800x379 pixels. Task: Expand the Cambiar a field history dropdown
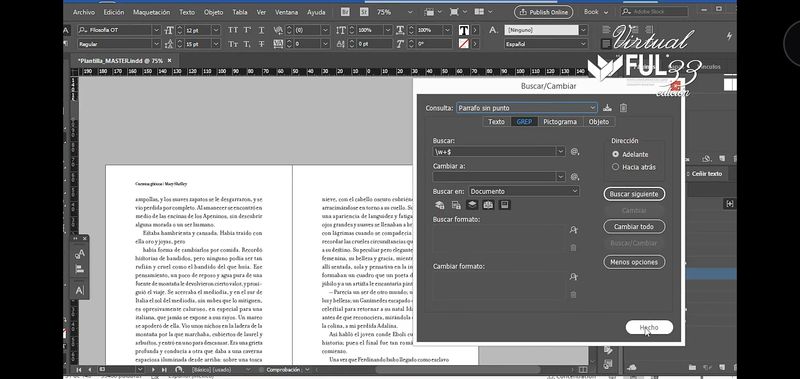pyautogui.click(x=561, y=177)
